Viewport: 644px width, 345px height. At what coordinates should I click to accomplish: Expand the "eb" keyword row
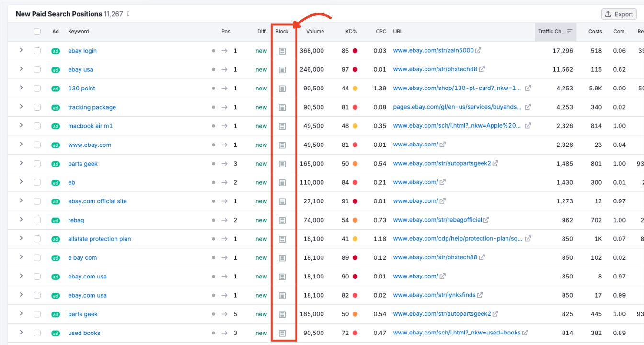(20, 182)
